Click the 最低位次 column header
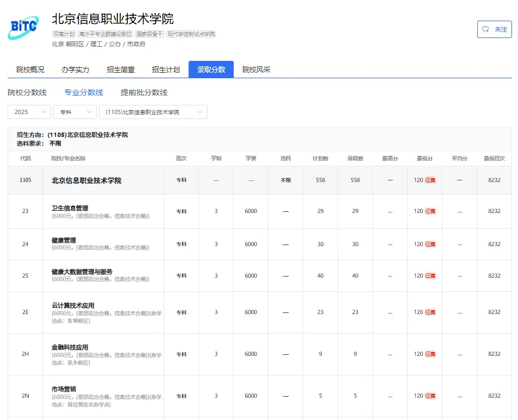Screen dimensions: 518x420 tap(494, 159)
